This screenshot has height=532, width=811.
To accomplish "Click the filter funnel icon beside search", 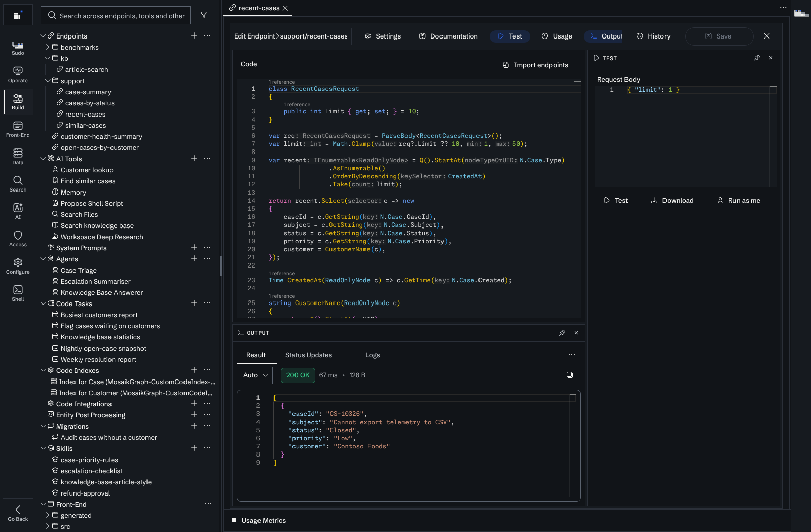I will (204, 15).
